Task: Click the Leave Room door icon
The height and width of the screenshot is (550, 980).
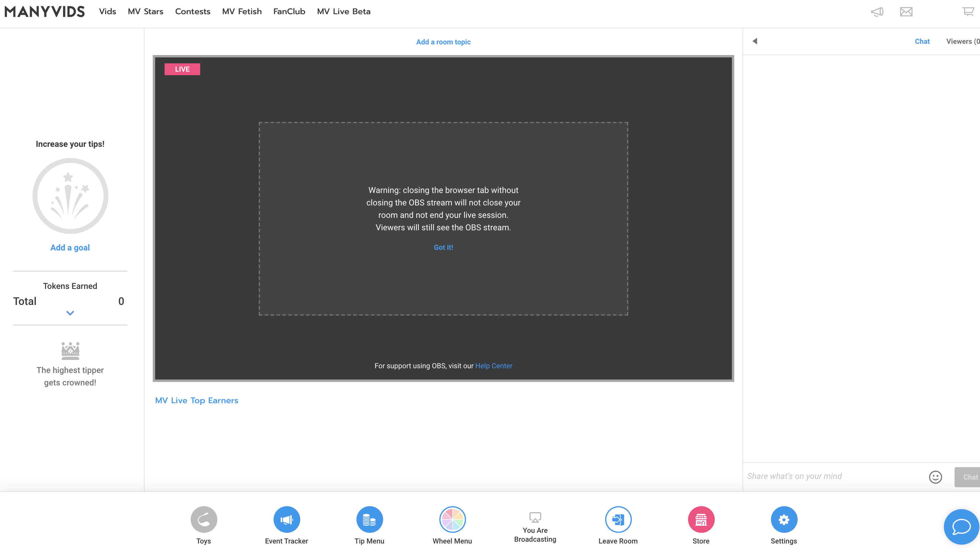Action: 618,519
